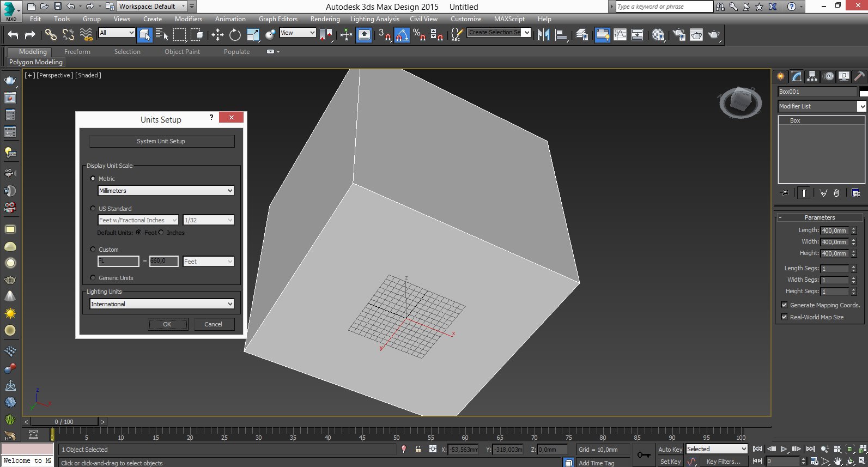Open the Motion panel tab
This screenshot has height=467, width=868.
(829, 76)
